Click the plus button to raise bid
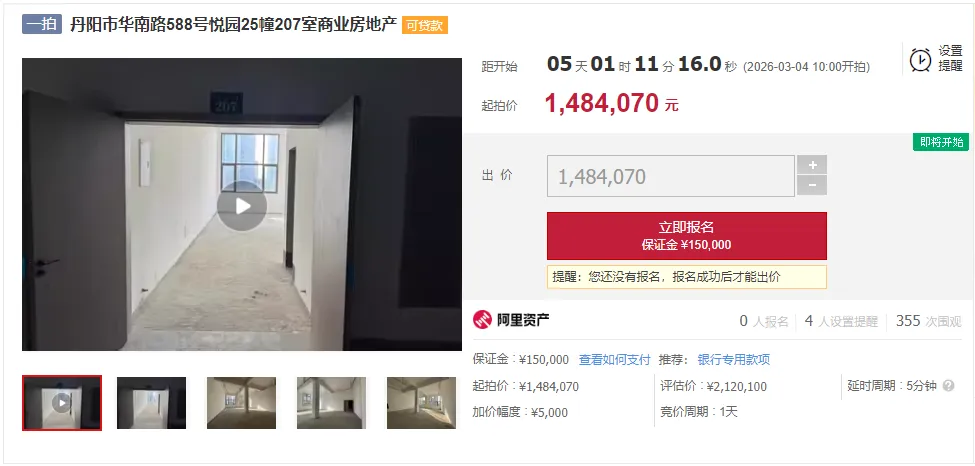 point(812,165)
